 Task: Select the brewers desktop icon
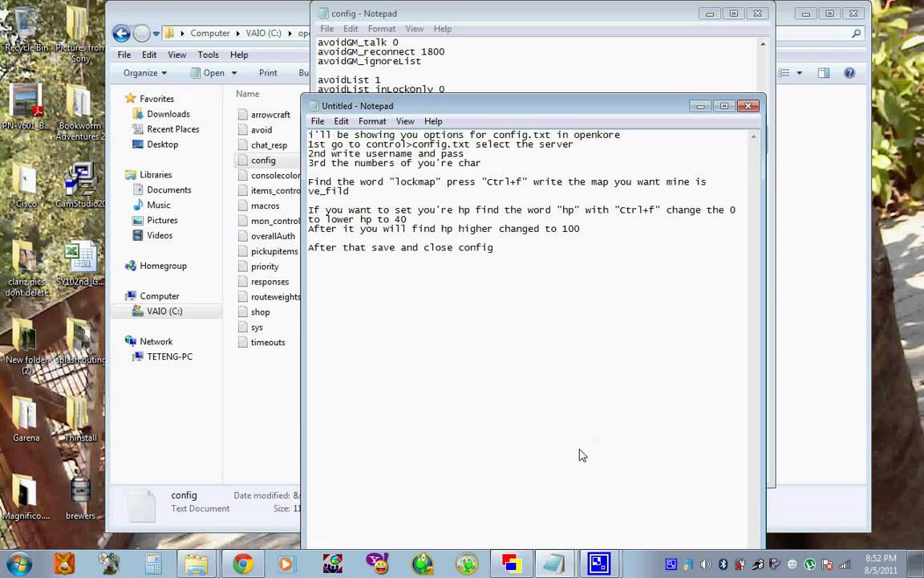point(81,497)
